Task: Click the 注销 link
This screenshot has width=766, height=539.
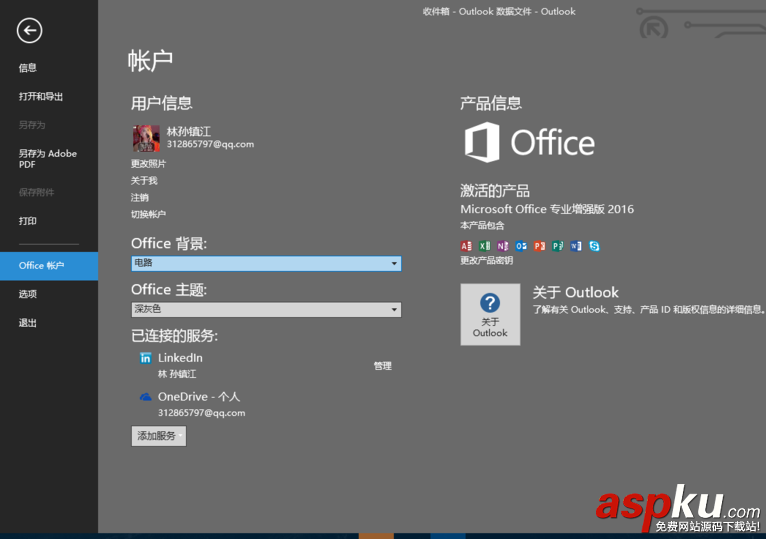Action: 140,197
